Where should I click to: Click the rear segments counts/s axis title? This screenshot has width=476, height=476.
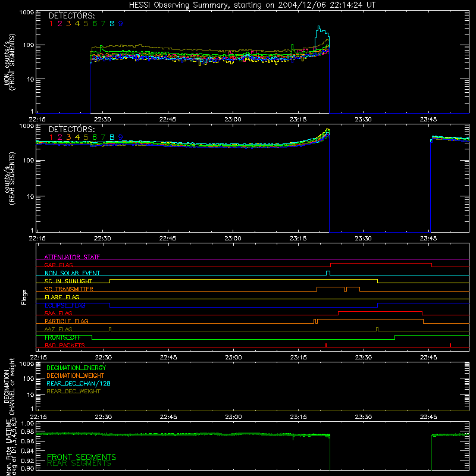9,179
